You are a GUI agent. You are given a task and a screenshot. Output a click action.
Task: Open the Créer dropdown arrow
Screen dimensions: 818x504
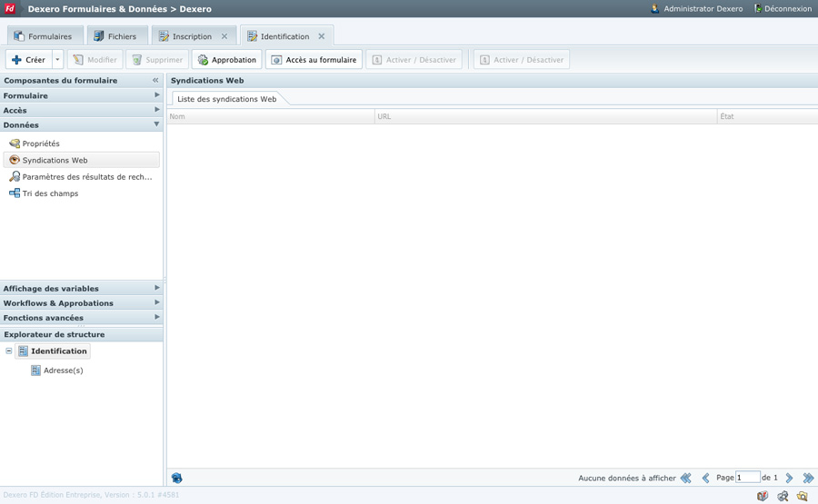pos(57,60)
